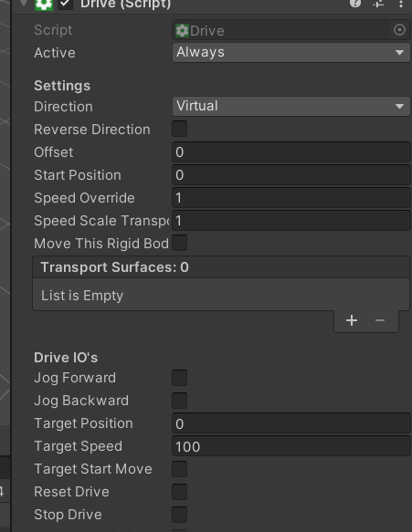Viewport: 412px width, 532px height.
Task: Open the Drive component preset selector icon
Action: tap(378, 4)
